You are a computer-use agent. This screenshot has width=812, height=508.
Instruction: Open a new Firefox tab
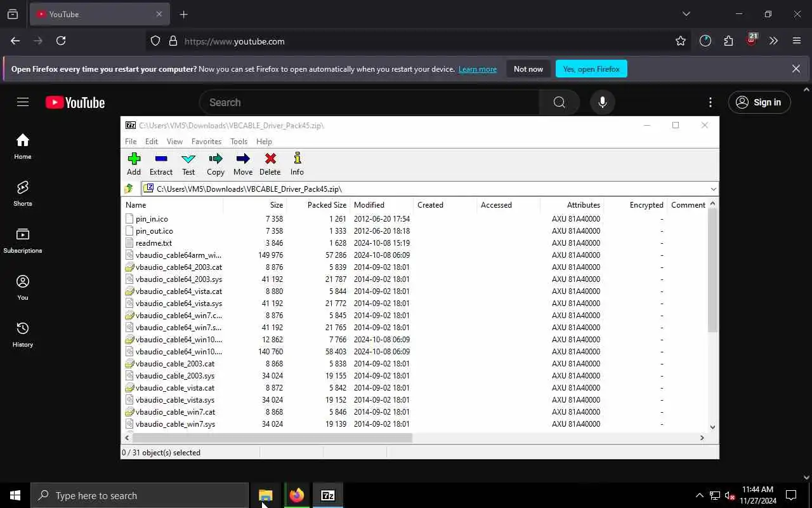coord(184,14)
